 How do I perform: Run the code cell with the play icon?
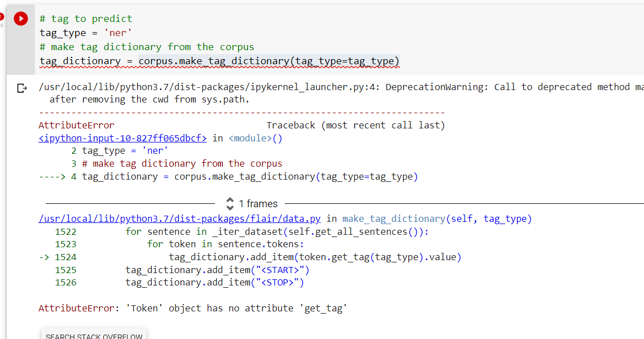click(20, 18)
